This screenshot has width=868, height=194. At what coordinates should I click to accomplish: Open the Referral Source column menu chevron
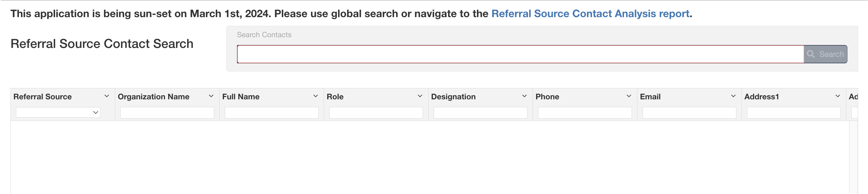[107, 96]
